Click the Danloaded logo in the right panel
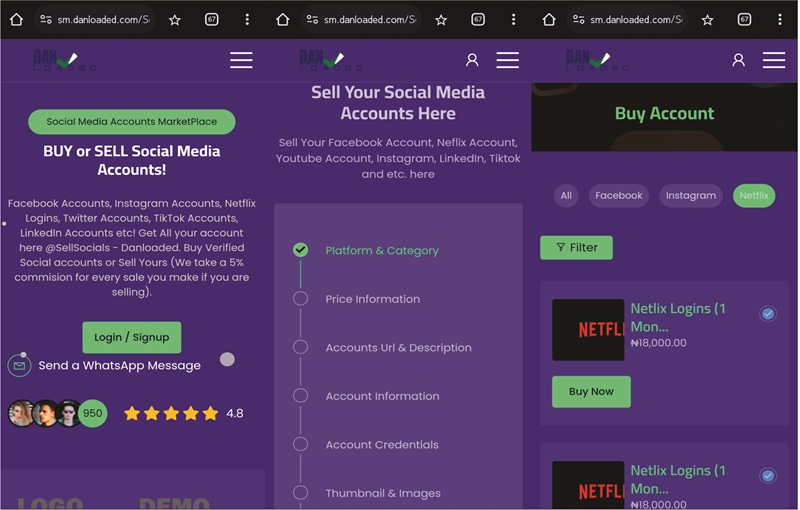Image resolution: width=800 pixels, height=510 pixels. (596, 60)
